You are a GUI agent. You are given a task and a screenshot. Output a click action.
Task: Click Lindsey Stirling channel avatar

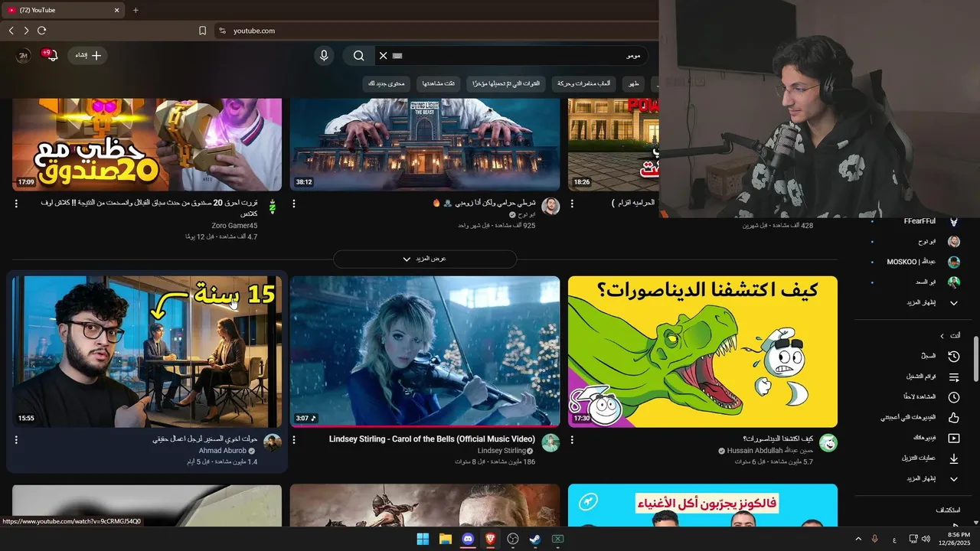(550, 442)
